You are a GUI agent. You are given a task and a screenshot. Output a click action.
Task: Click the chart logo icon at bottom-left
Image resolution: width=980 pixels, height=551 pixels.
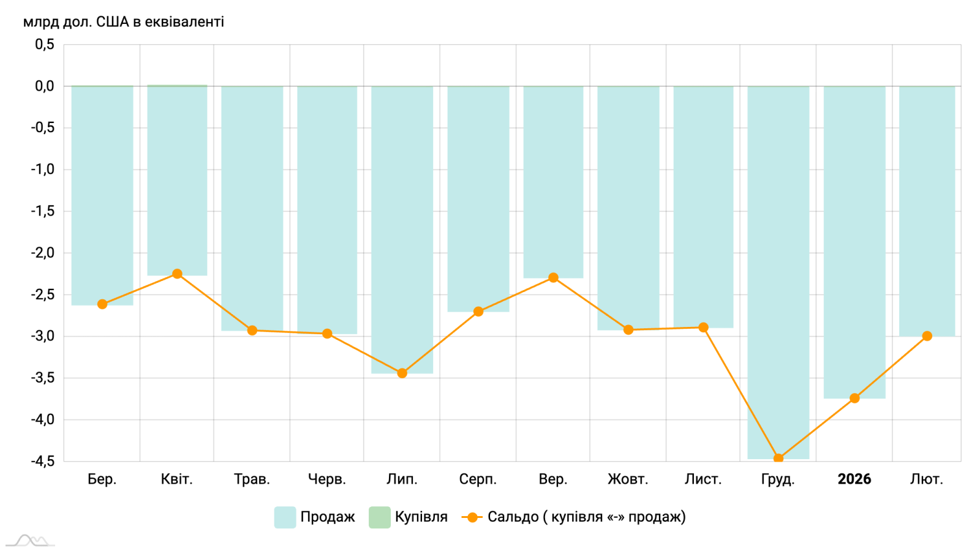click(x=31, y=540)
